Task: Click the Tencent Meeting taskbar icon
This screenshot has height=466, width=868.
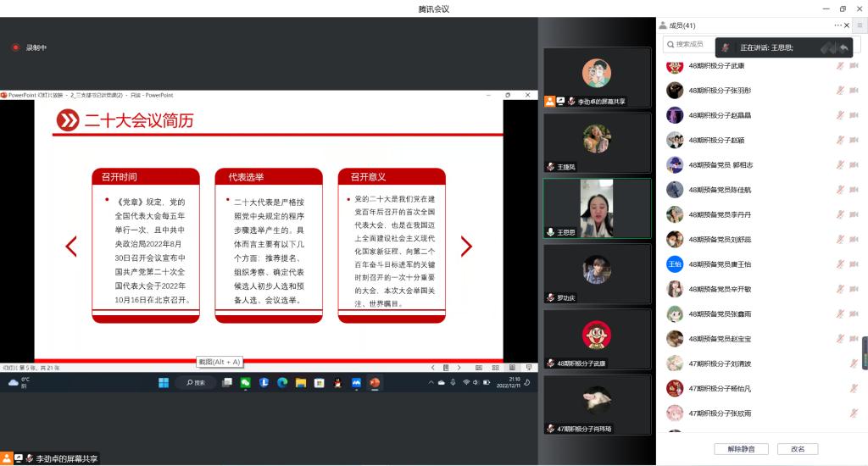Action: click(x=356, y=383)
